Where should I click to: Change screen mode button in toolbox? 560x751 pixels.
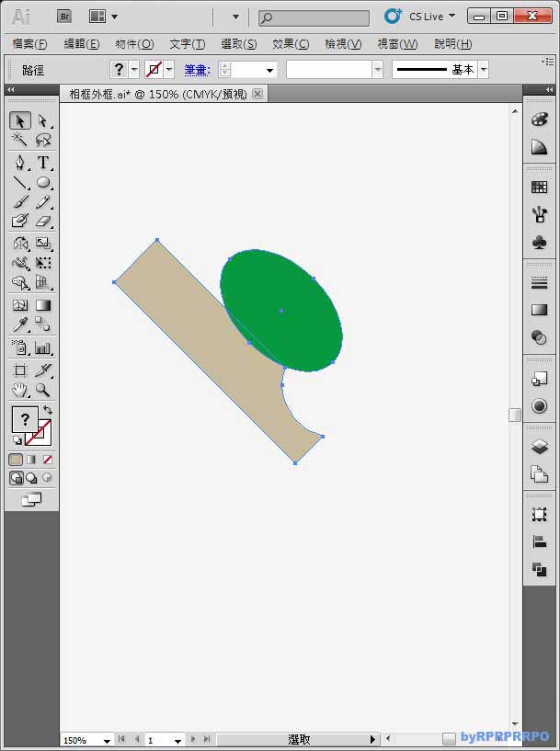pos(31,499)
